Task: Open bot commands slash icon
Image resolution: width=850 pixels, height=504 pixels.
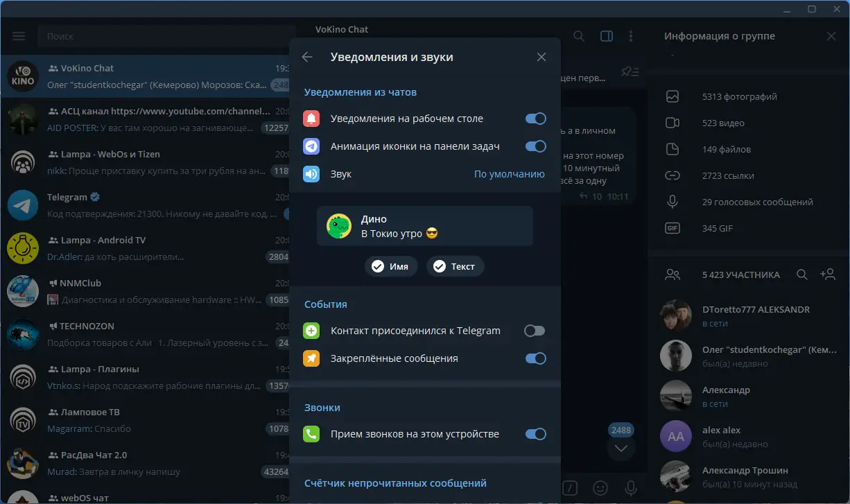Action: pos(570,488)
